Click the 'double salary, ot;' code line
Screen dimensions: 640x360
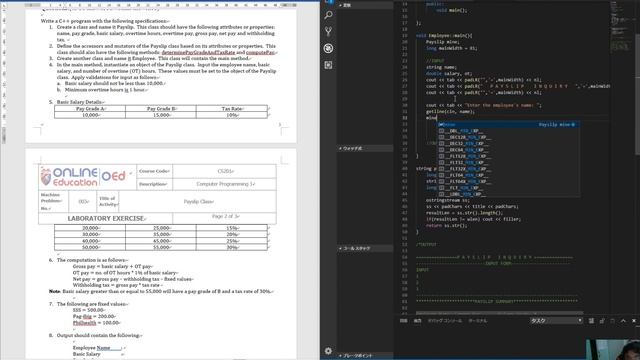coord(449,73)
